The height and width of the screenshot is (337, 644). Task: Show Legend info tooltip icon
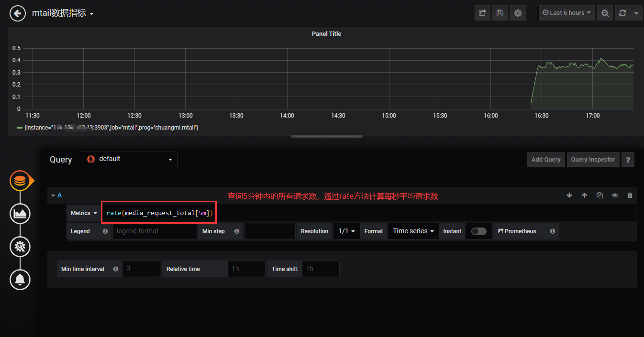click(x=105, y=231)
